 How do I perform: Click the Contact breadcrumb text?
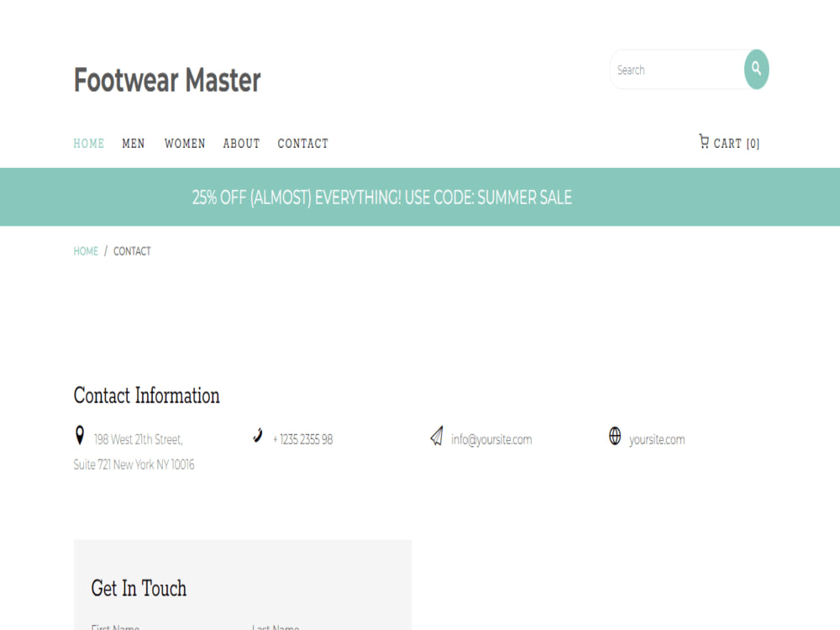(x=133, y=251)
